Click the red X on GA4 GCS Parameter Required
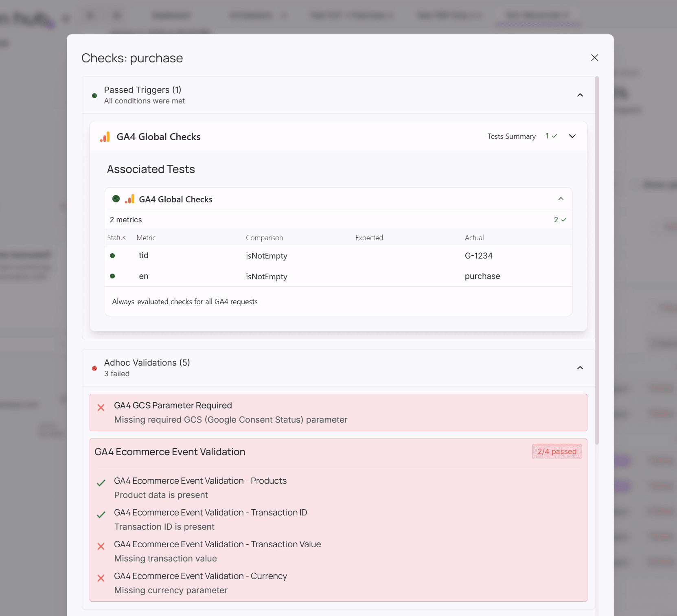The image size is (677, 616). click(101, 408)
